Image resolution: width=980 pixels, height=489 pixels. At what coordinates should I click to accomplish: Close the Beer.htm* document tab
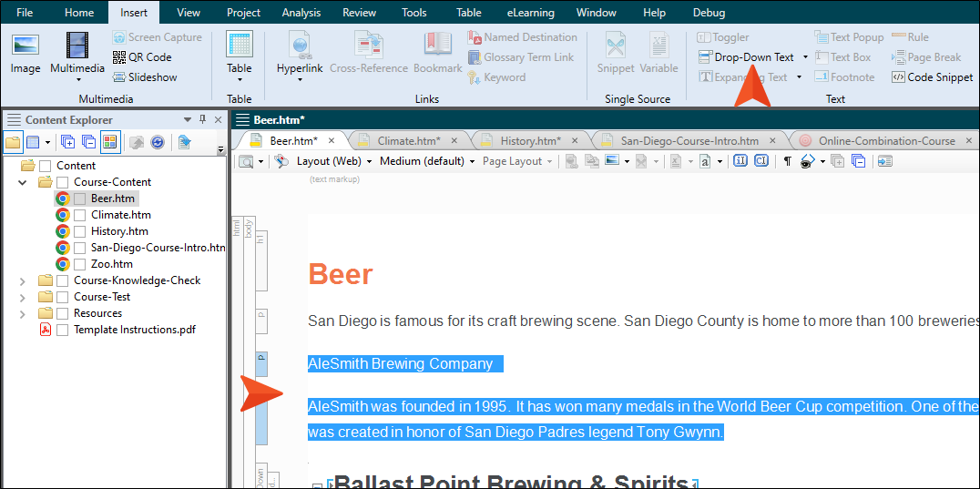[332, 140]
